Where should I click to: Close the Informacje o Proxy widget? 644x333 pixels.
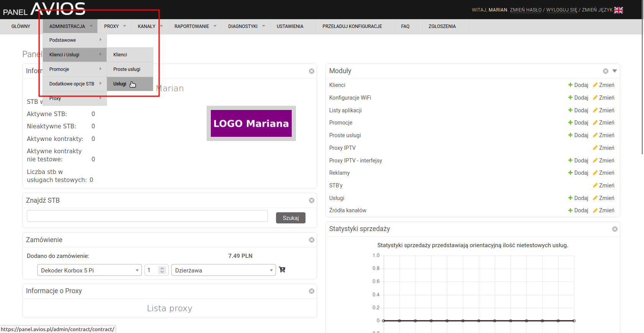pyautogui.click(x=312, y=291)
